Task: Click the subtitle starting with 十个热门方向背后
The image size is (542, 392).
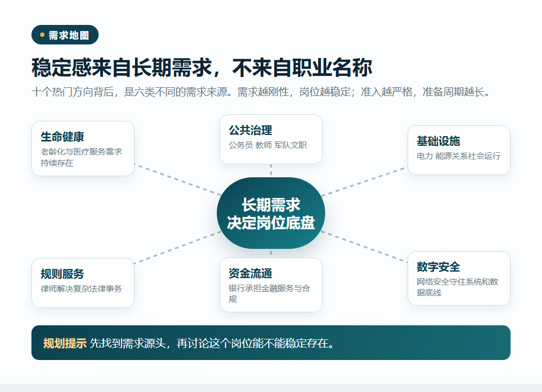Action: coord(261,92)
